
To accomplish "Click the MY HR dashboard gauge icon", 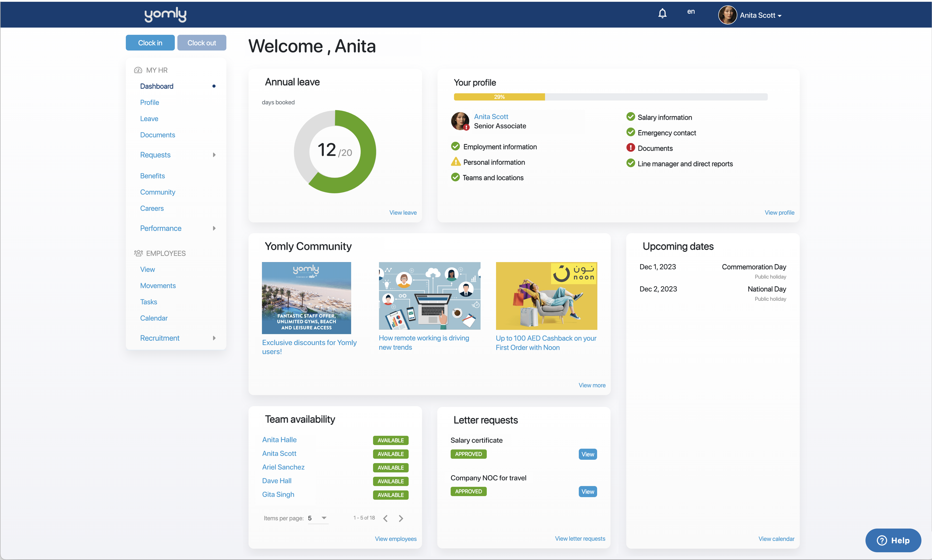I will pyautogui.click(x=138, y=70).
